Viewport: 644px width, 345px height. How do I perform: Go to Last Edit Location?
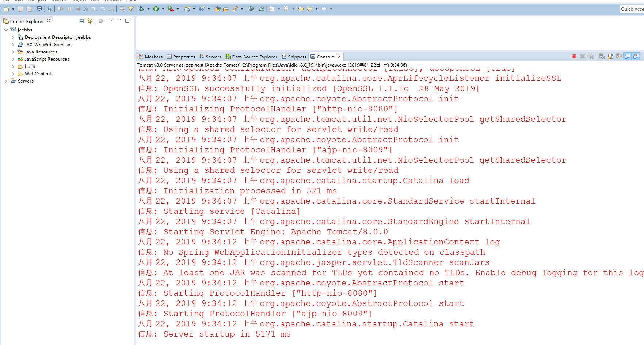coord(301,9)
